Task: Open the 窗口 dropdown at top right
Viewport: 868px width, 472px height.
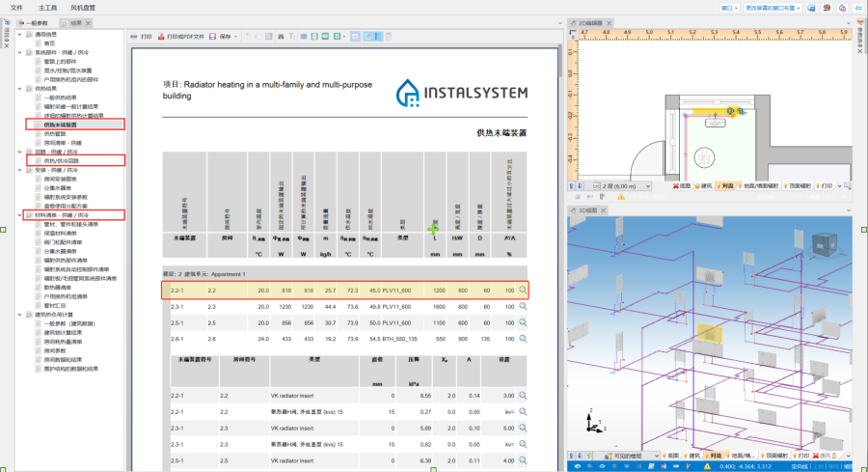Action: tap(730, 8)
